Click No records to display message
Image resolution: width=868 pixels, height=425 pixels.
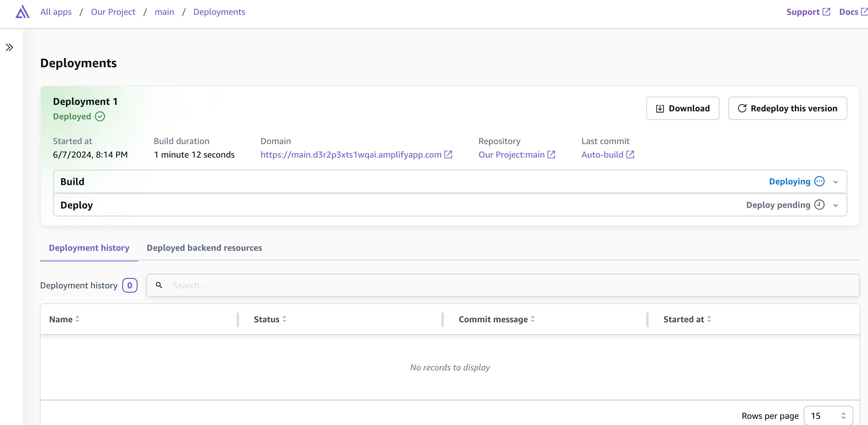[450, 367]
